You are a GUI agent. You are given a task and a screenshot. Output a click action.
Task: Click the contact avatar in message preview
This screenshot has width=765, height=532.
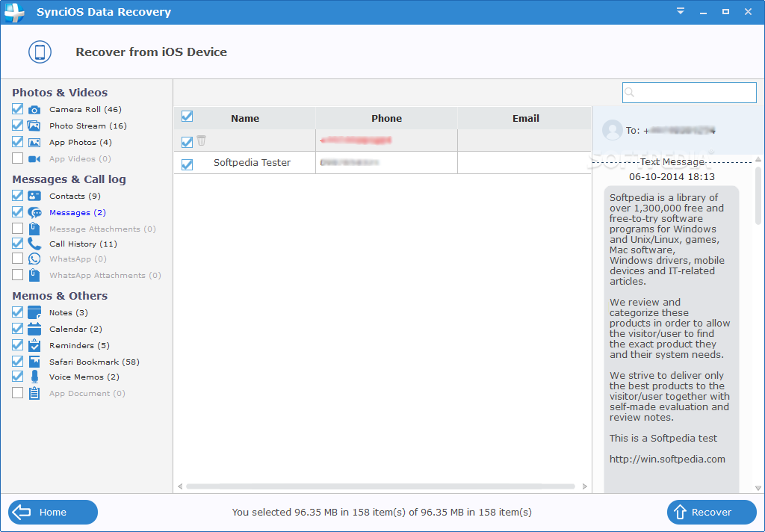[613, 130]
